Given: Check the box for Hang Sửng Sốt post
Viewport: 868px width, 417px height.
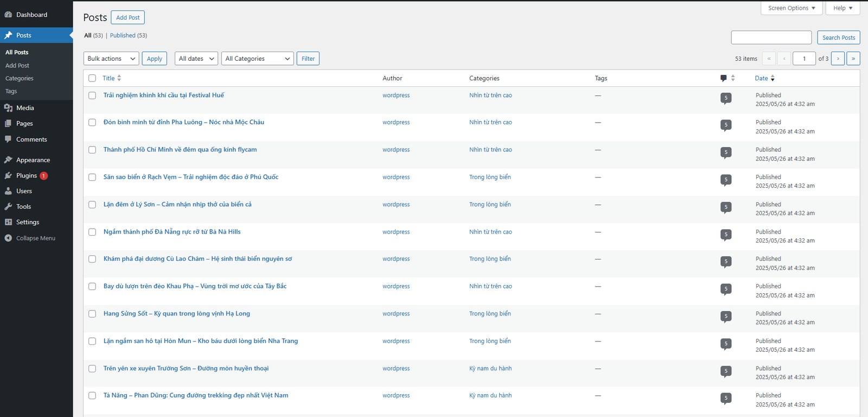Looking at the screenshot, I should pyautogui.click(x=92, y=314).
